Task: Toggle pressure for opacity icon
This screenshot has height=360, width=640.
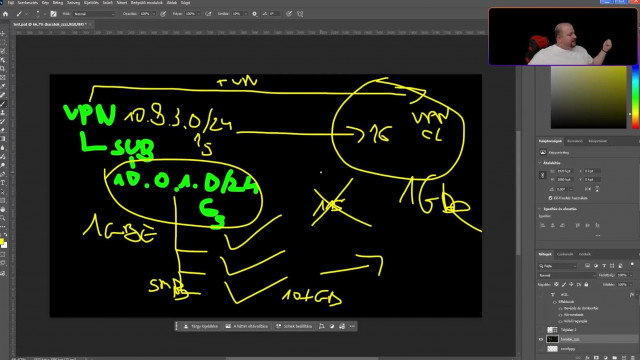Action: (163, 13)
